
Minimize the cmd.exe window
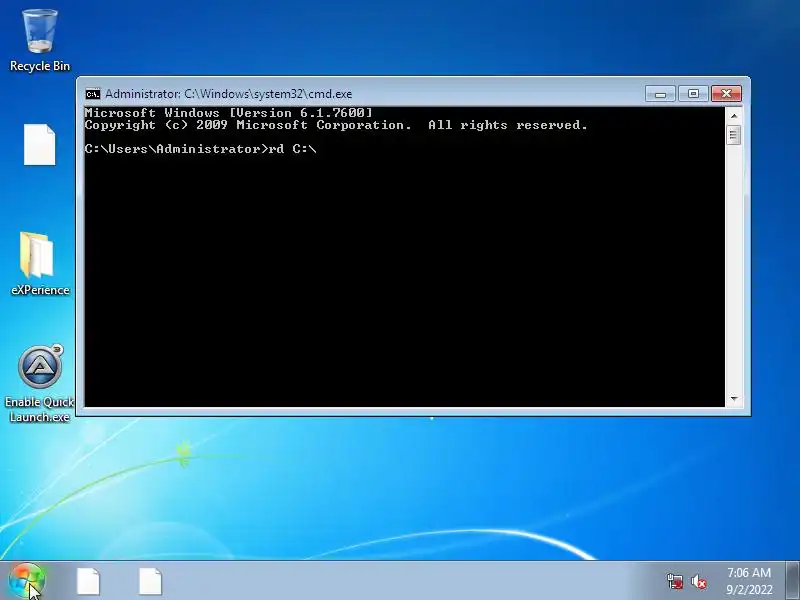660,94
